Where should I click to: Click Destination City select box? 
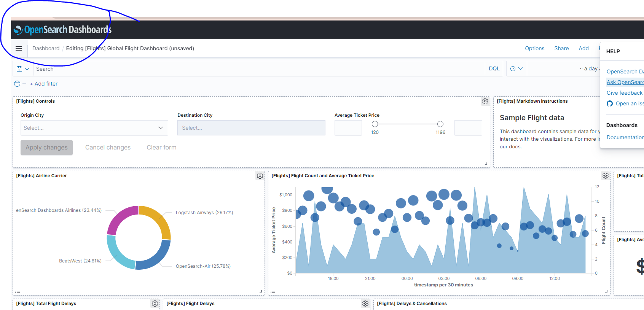251,128
